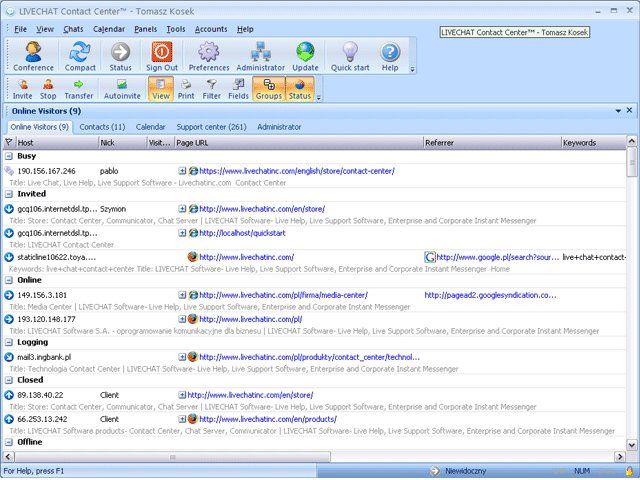Toggle the View button in secondary toolbar
Screen dimensions: 640x480
point(160,90)
